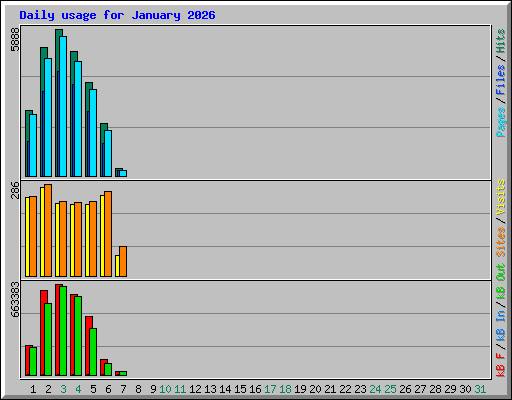Click day 14 on the x-axis
The image size is (512, 400).
pyautogui.click(x=225, y=389)
